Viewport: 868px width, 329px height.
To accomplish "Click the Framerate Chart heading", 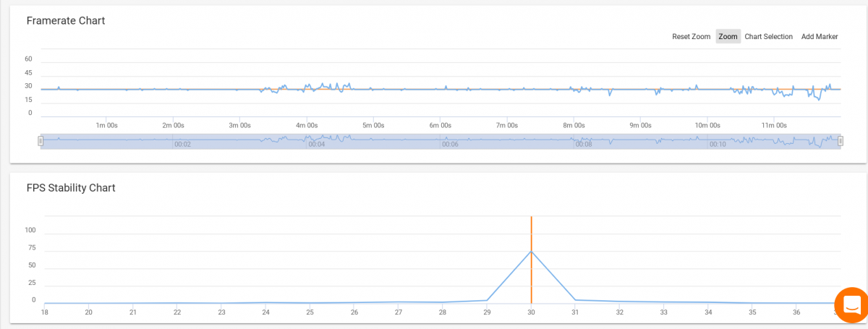I will 66,20.
